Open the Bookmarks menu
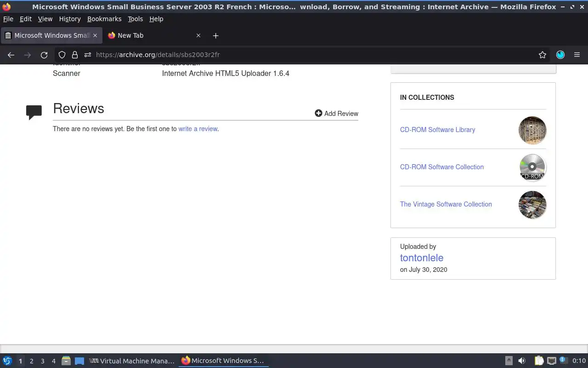Screen dimensions: 588x368 coord(104,19)
